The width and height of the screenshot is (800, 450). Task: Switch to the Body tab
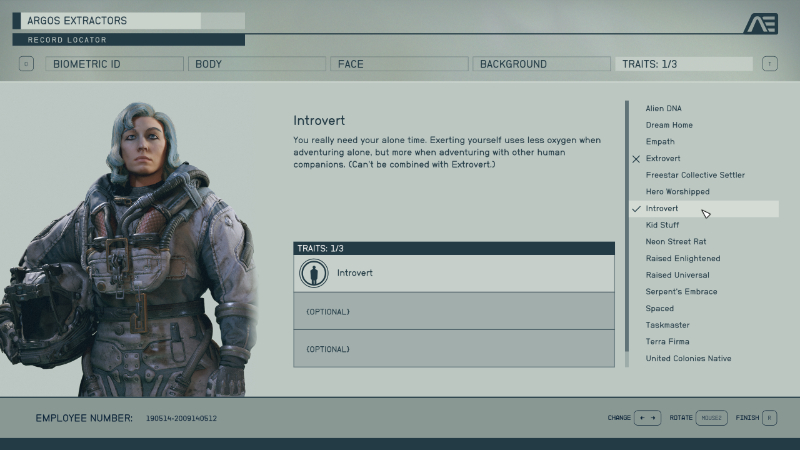tap(257, 64)
